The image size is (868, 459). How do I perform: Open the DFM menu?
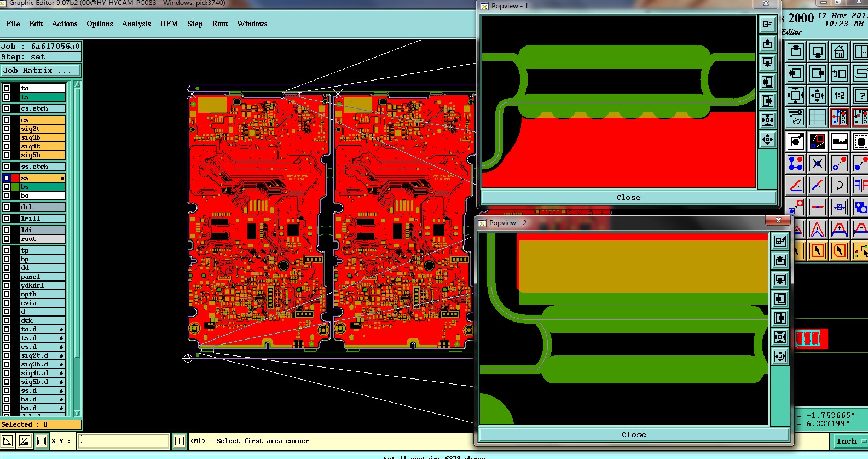(x=169, y=24)
